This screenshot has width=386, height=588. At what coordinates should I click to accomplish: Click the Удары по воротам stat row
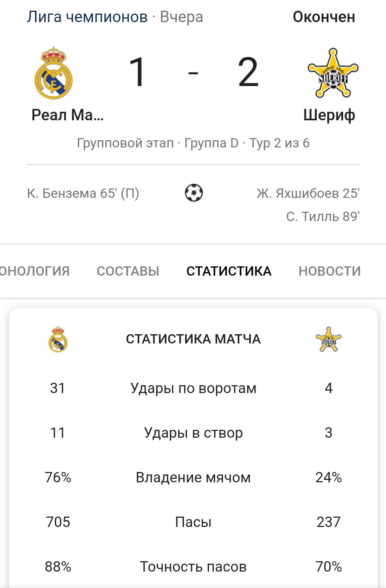(x=193, y=388)
